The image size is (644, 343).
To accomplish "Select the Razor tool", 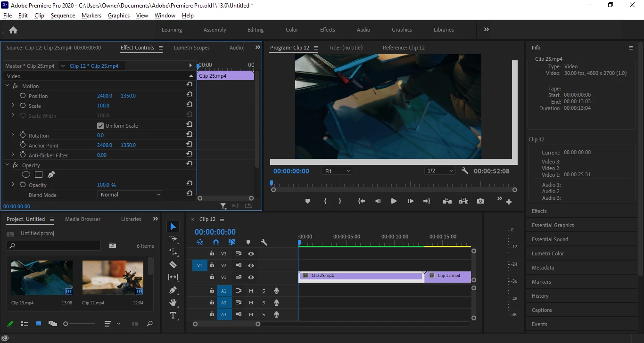I will 173,264.
